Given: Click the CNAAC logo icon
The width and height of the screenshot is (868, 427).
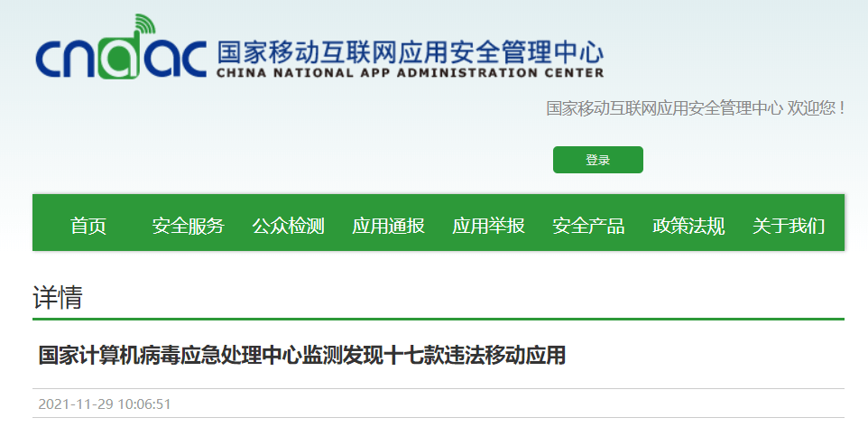Looking at the screenshot, I should point(121,47).
